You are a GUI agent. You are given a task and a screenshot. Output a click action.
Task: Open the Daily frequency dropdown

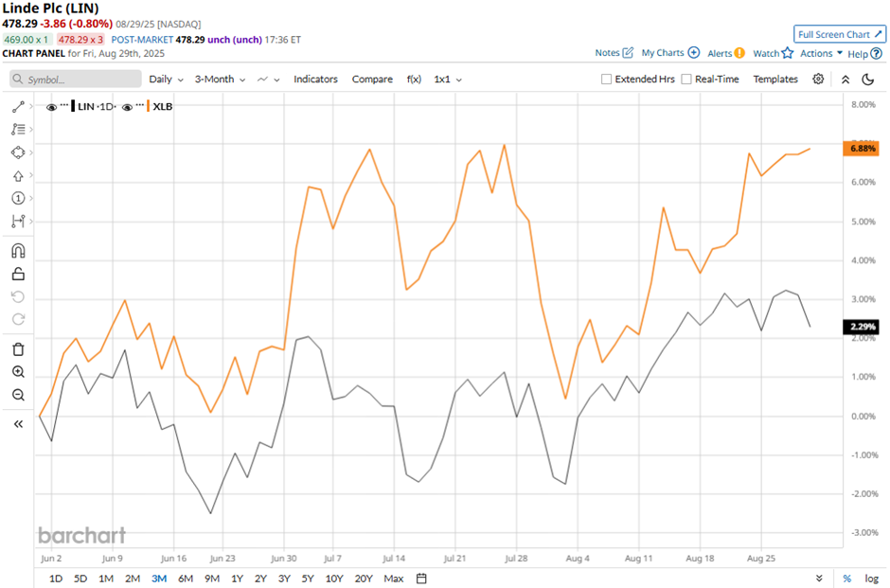pos(166,79)
